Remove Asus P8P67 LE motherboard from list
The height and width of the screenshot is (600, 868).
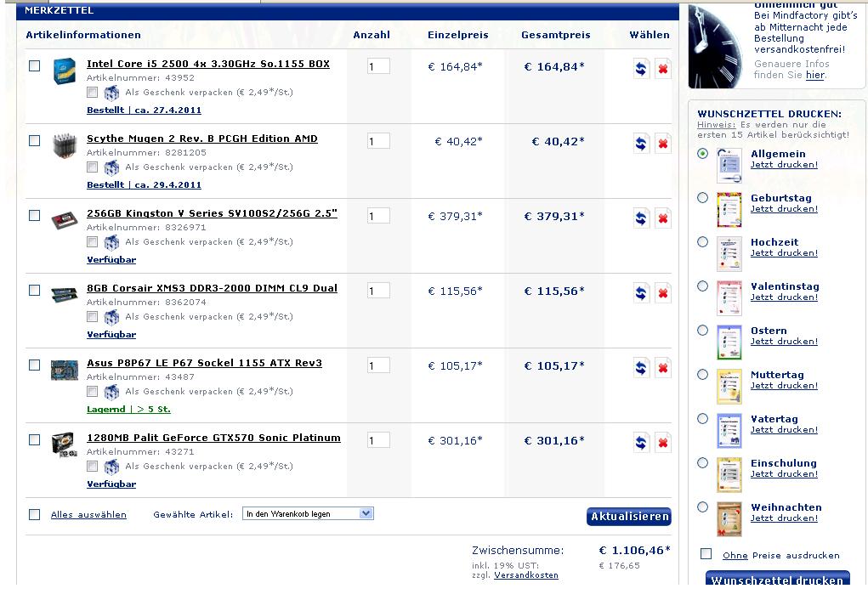click(662, 368)
